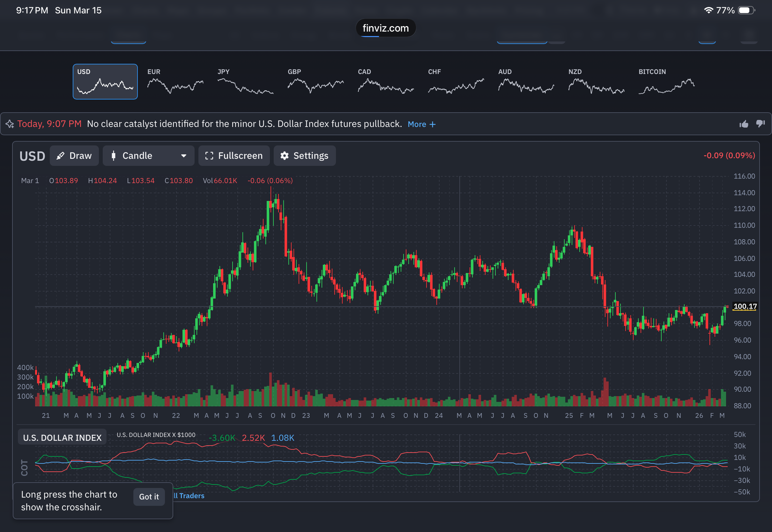The width and height of the screenshot is (772, 532).
Task: Open the finviz.com address bar
Action: tap(386, 28)
